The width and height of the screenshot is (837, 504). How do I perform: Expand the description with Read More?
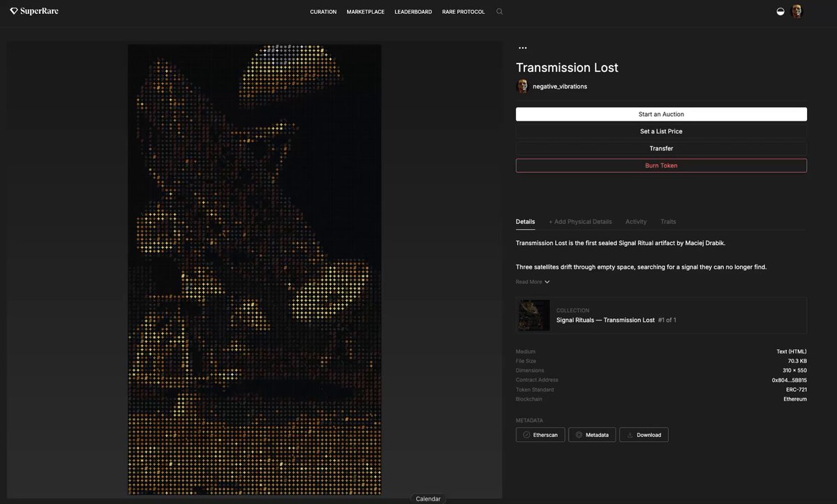point(532,282)
